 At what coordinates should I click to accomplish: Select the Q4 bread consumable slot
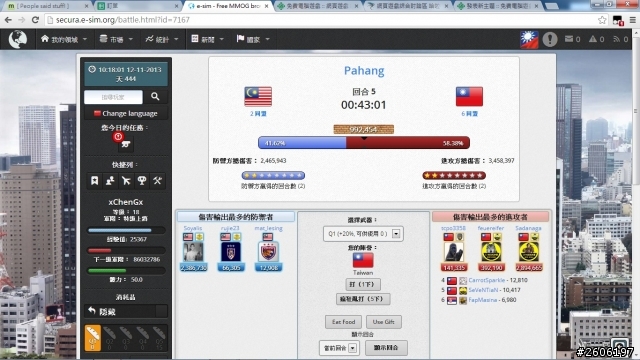pyautogui.click(x=142, y=338)
